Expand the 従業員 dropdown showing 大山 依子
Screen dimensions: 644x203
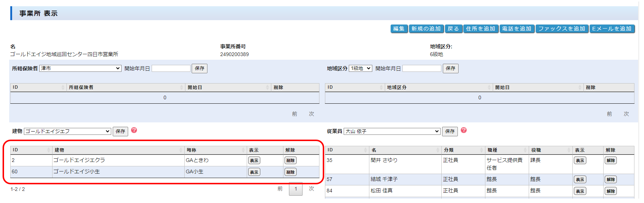(392, 131)
